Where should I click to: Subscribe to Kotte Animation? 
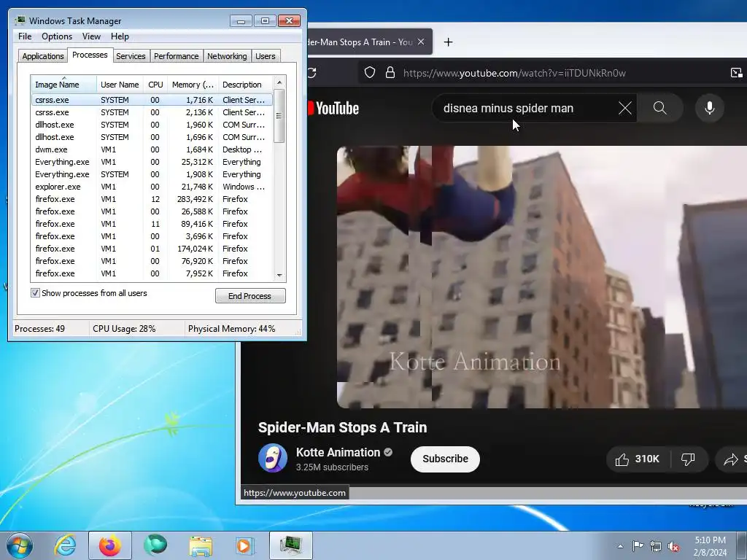coord(445,459)
